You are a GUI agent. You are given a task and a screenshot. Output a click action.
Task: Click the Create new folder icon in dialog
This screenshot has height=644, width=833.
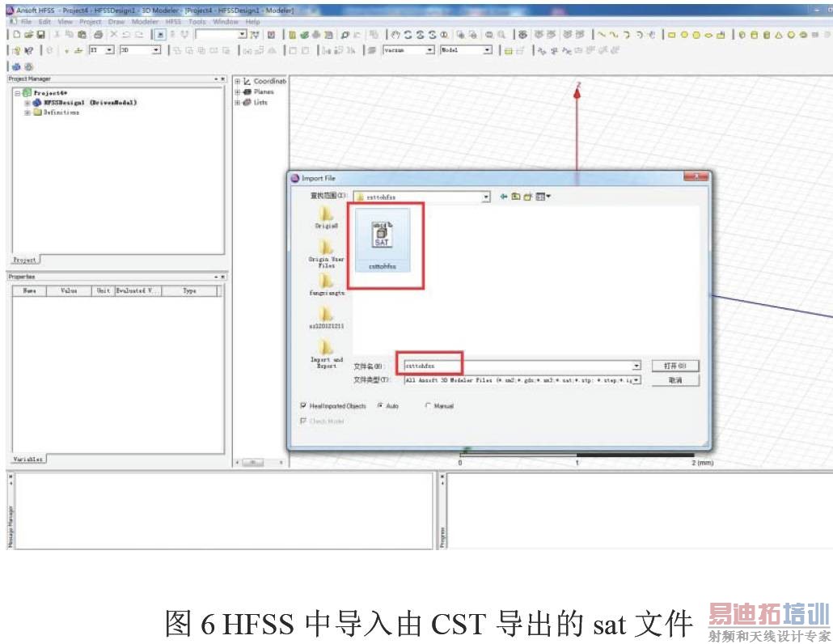click(x=527, y=197)
